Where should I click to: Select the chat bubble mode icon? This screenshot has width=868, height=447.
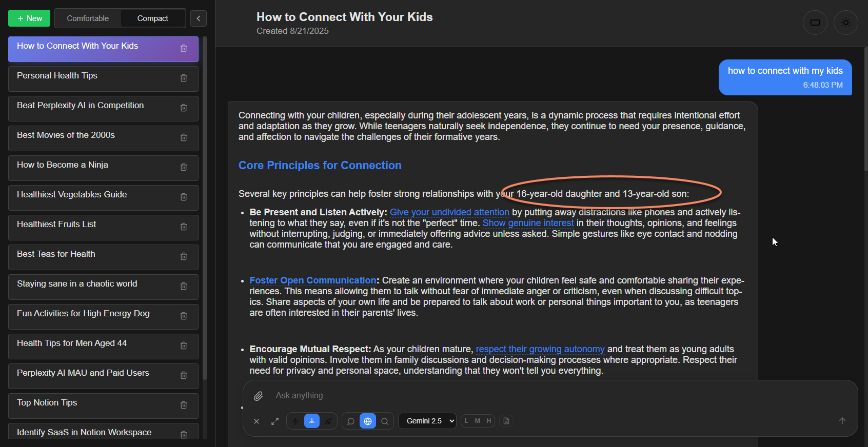(x=351, y=421)
